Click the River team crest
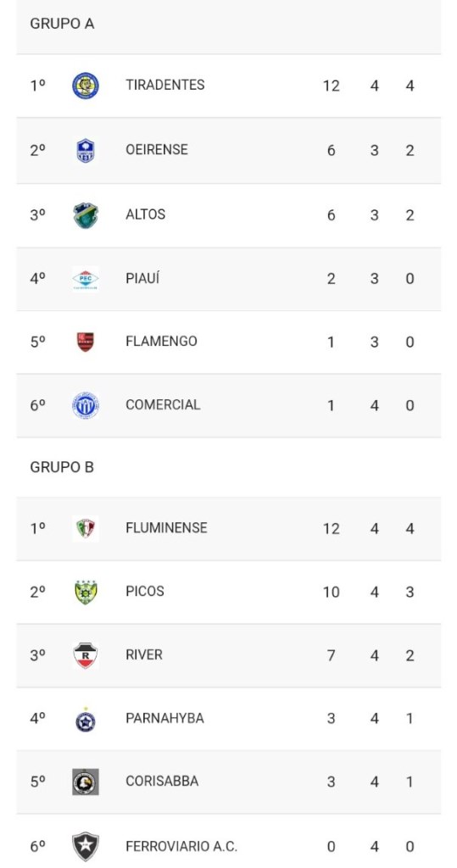The image size is (457, 868). [86, 655]
